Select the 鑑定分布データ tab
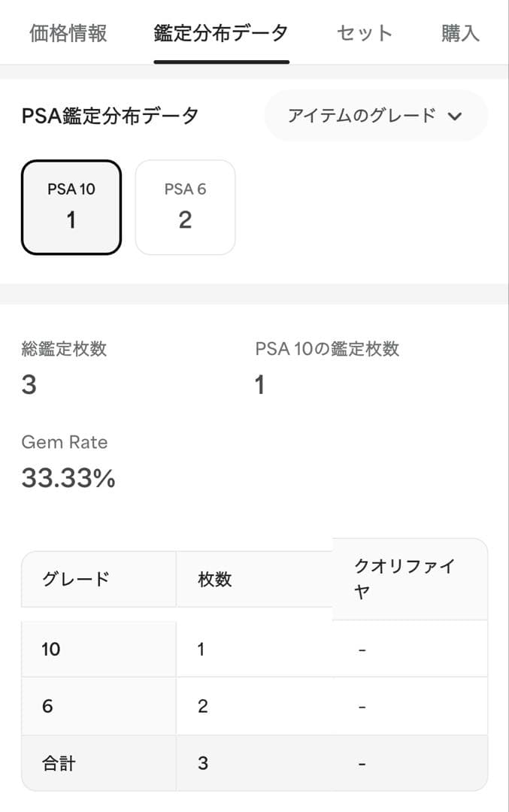This screenshot has height=812, width=509. point(221,33)
